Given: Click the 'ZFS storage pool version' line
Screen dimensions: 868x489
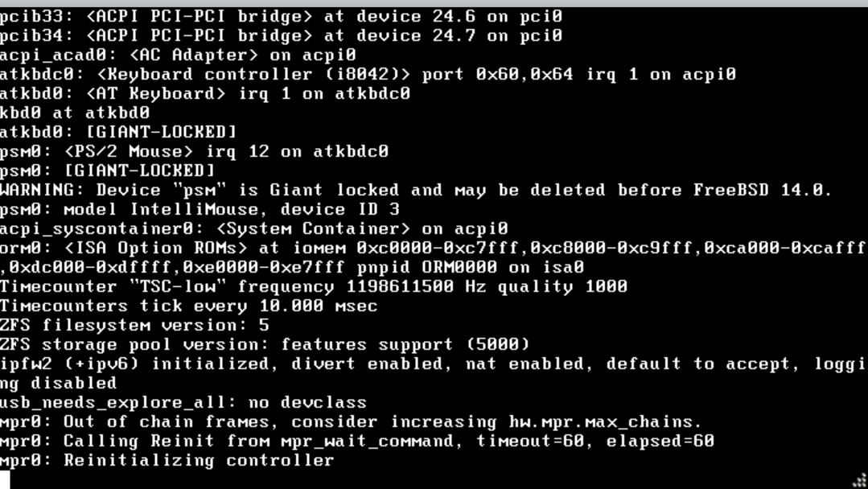Looking at the screenshot, I should pos(265,344).
